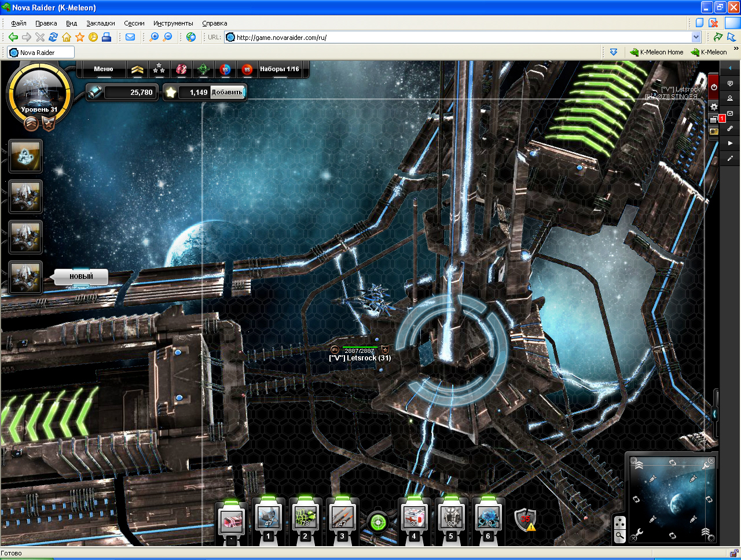741x560 pixels.
Task: Open the Файл menu
Action: pos(19,23)
